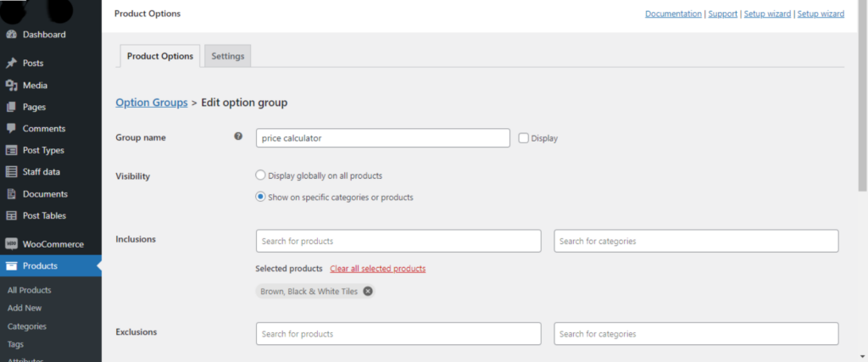Screen dimensions: 868x362
Task: Click the Group name help question-mark icon
Action: point(238,136)
